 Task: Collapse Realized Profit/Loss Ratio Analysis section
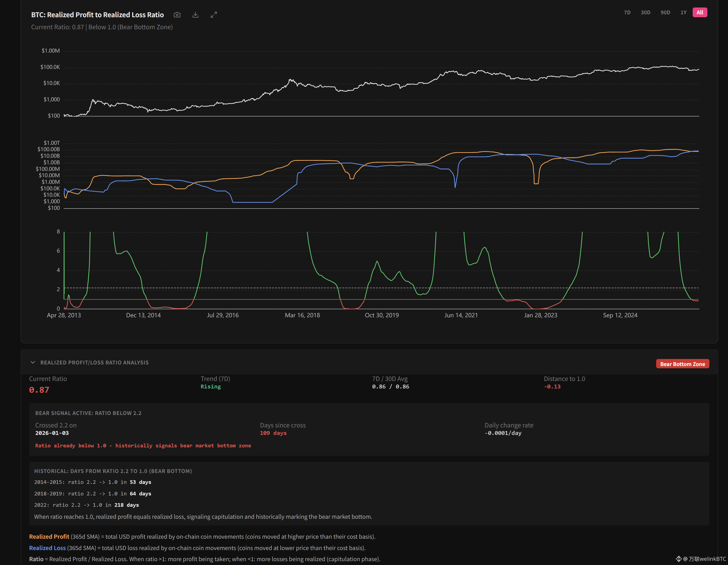coord(33,362)
